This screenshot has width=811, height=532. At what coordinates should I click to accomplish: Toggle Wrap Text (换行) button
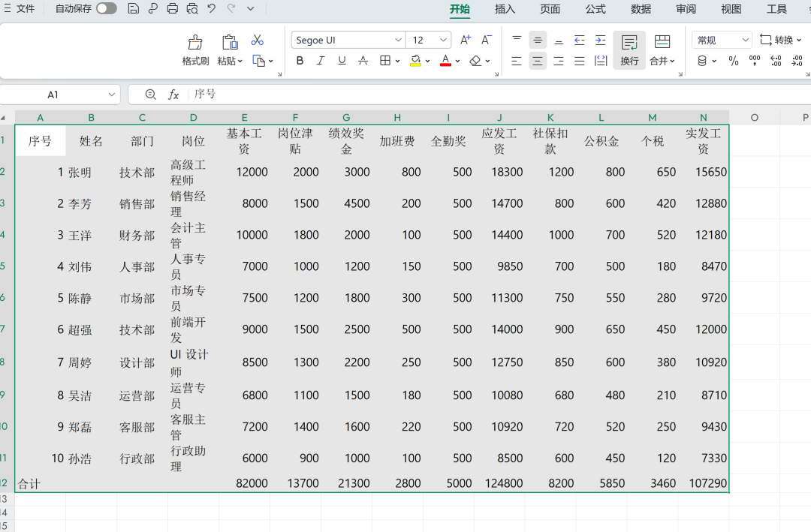(629, 50)
